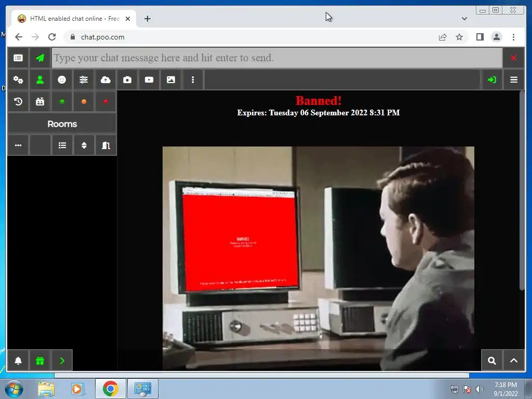Click the site lock icon
Screen dimensions: 532x399
[73, 37]
